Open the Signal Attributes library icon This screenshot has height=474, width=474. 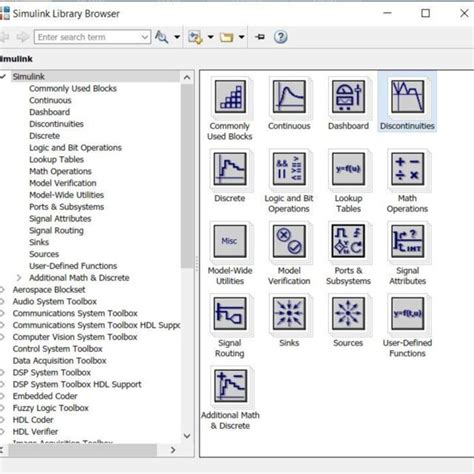(x=407, y=241)
